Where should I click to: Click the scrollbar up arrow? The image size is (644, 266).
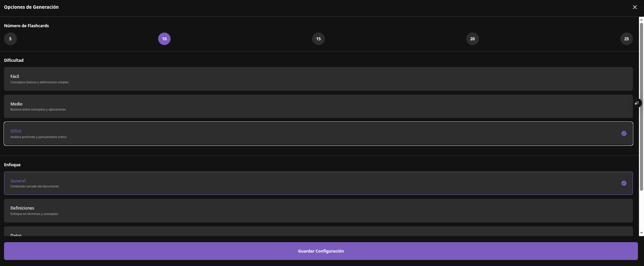point(641,19)
